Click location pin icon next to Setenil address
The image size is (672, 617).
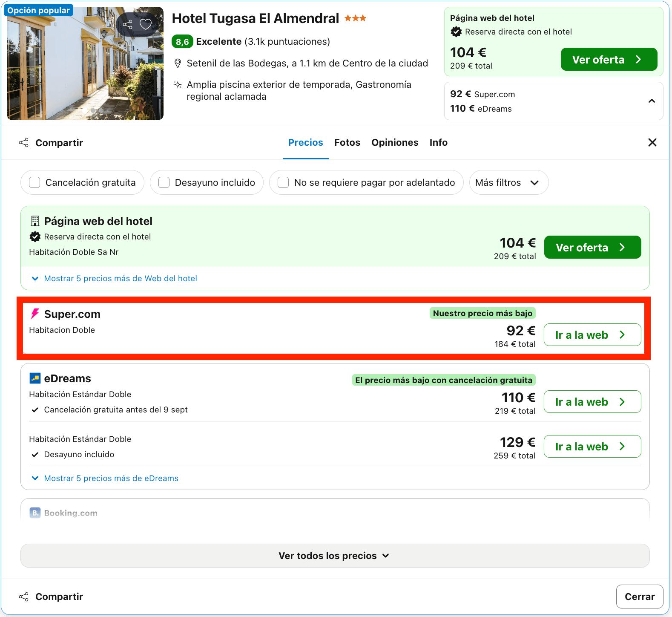[x=178, y=63]
